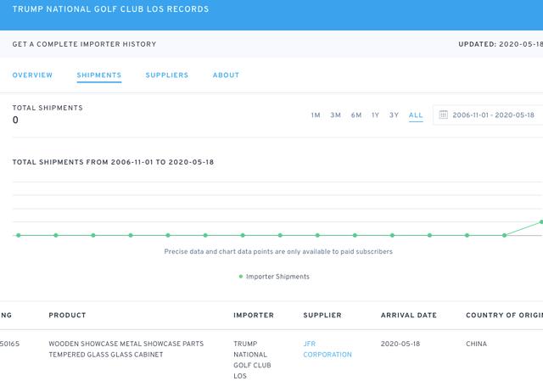Select the Wooden Showcase product description cell
543x392 pixels.
pyautogui.click(x=126, y=349)
